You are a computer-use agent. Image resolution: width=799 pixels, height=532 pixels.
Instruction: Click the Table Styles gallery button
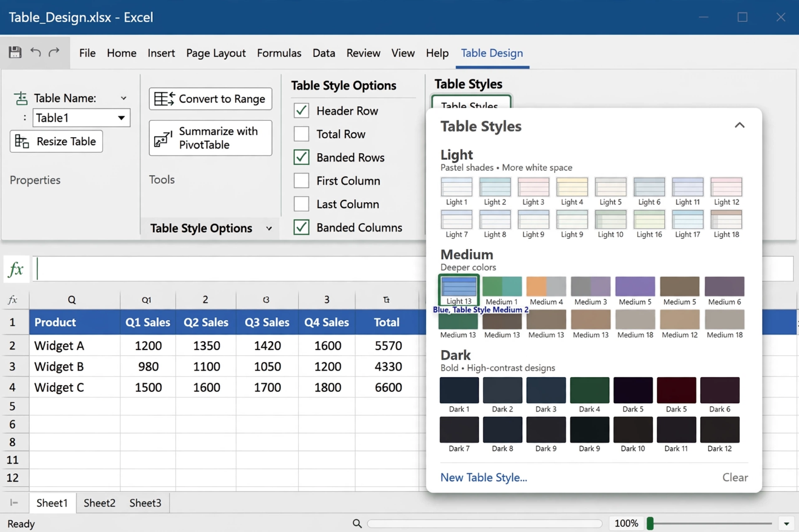click(471, 103)
